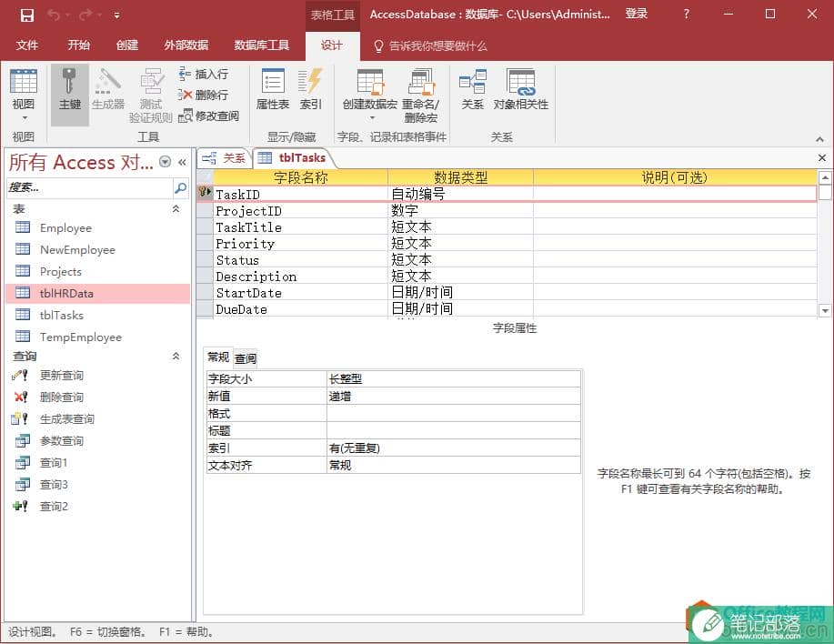Open the 关系 (Relationships) ribbon button

(x=472, y=89)
